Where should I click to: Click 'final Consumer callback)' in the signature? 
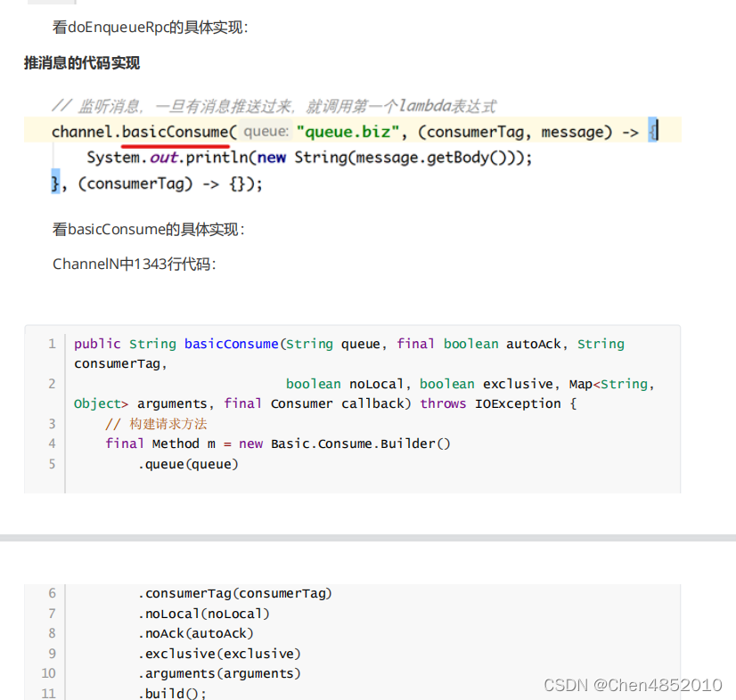[317, 404]
